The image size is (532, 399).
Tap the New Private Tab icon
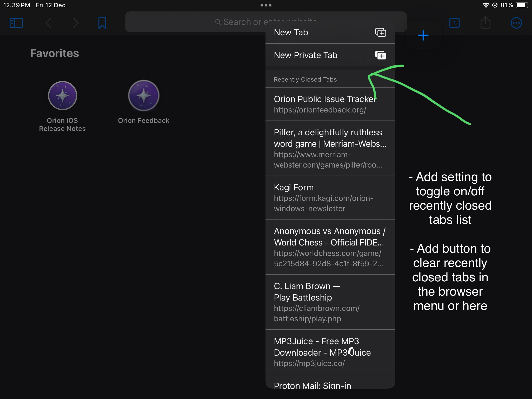click(381, 55)
